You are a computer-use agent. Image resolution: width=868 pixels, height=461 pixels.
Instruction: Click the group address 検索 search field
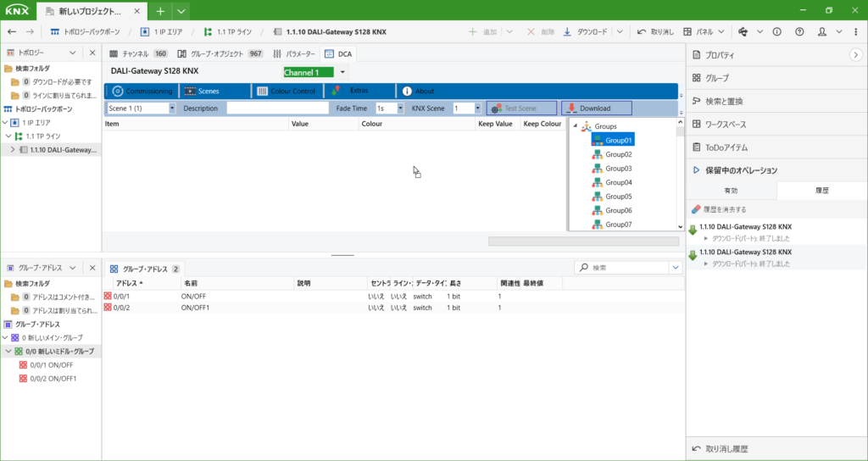[622, 268]
